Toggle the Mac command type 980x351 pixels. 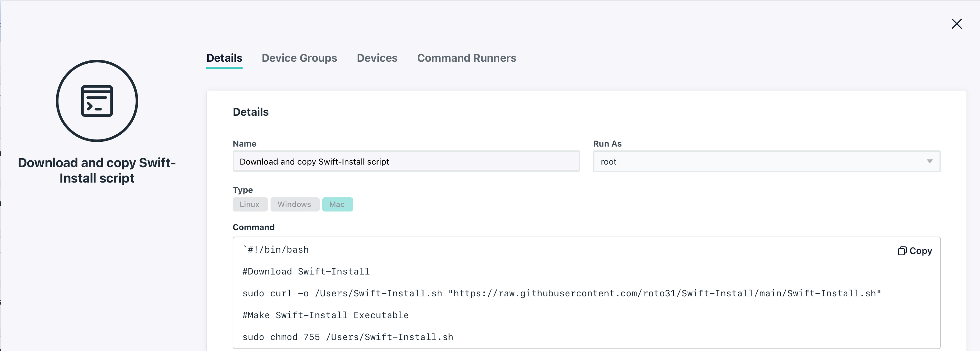[x=337, y=204]
